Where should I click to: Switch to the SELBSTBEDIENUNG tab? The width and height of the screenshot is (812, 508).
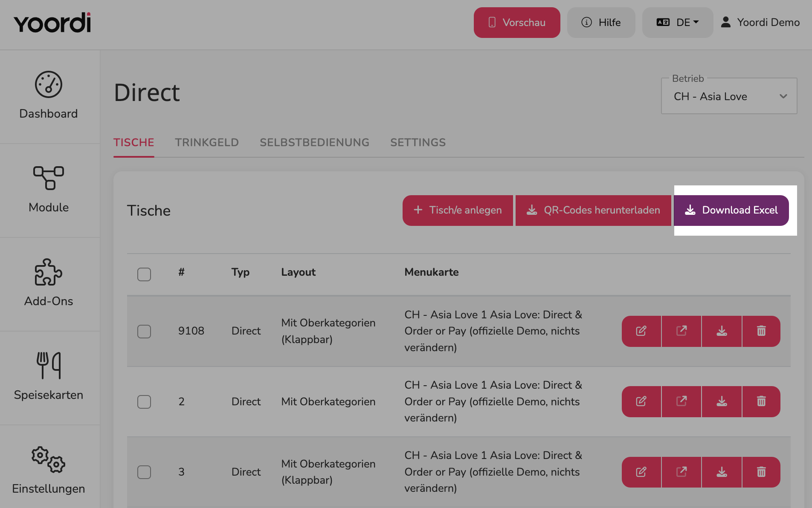tap(314, 142)
